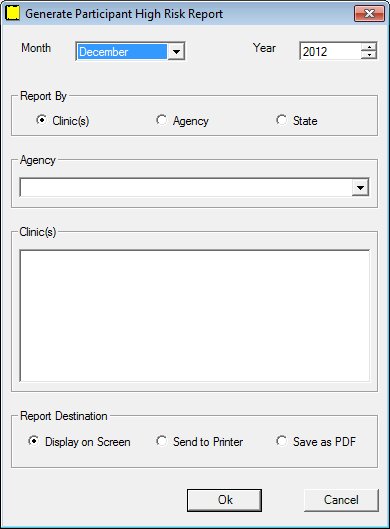Increase the Year with up spinner arrow
The width and height of the screenshot is (390, 529).
click(x=369, y=47)
